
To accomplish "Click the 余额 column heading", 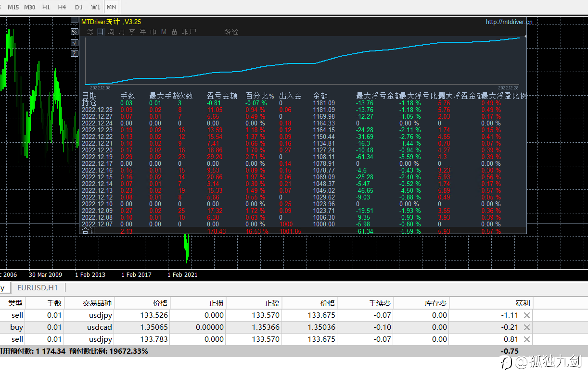I will [x=320, y=96].
